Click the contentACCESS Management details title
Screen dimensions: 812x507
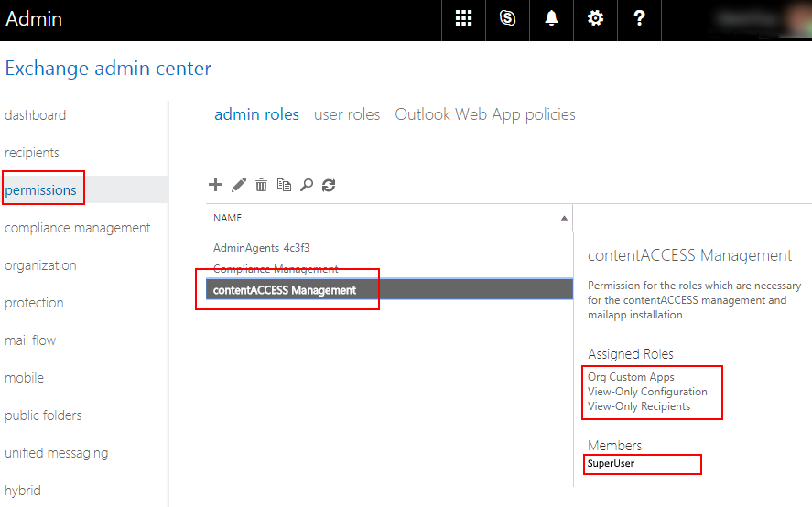[x=689, y=255]
